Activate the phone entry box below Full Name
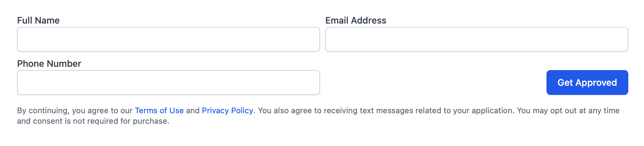The width and height of the screenshot is (644, 146). (x=168, y=82)
